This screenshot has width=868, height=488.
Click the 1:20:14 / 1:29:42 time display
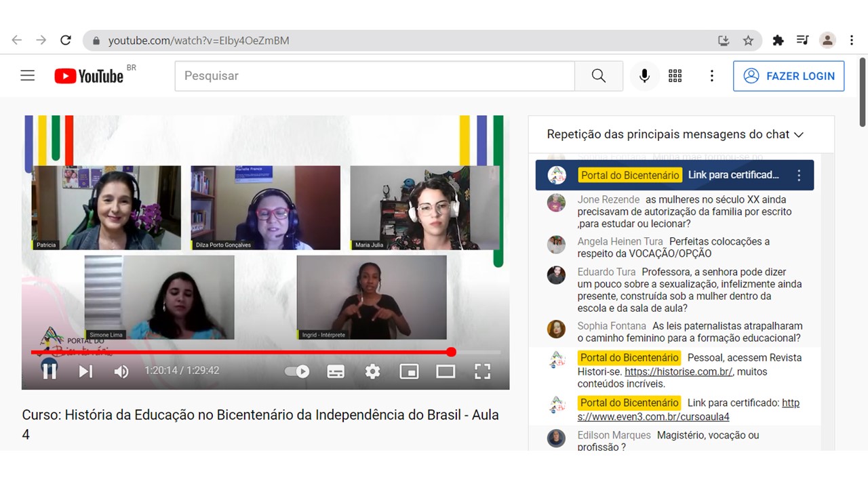coord(182,371)
